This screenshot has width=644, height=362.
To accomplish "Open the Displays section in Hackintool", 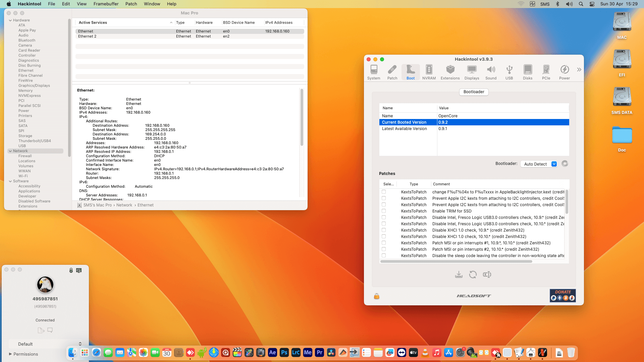I will (x=472, y=72).
